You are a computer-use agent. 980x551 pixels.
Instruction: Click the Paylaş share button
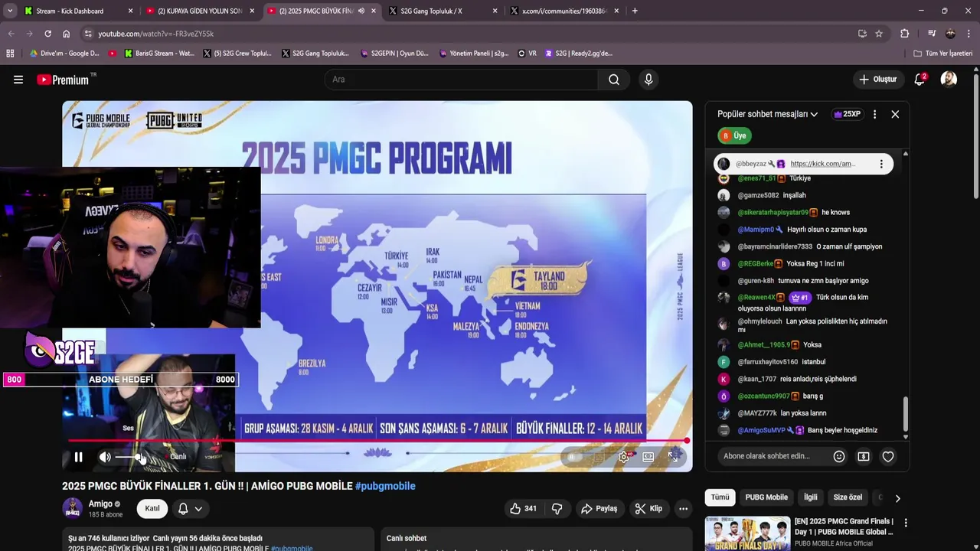[599, 508]
